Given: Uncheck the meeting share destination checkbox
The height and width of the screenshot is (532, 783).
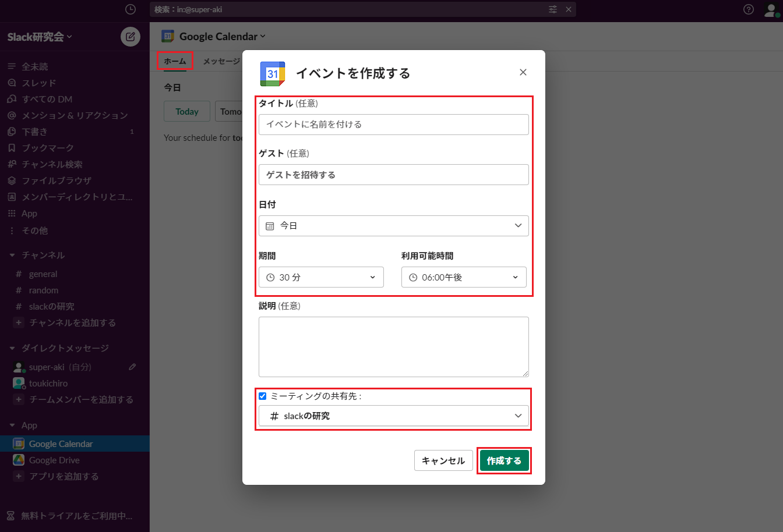Looking at the screenshot, I should pos(263,396).
